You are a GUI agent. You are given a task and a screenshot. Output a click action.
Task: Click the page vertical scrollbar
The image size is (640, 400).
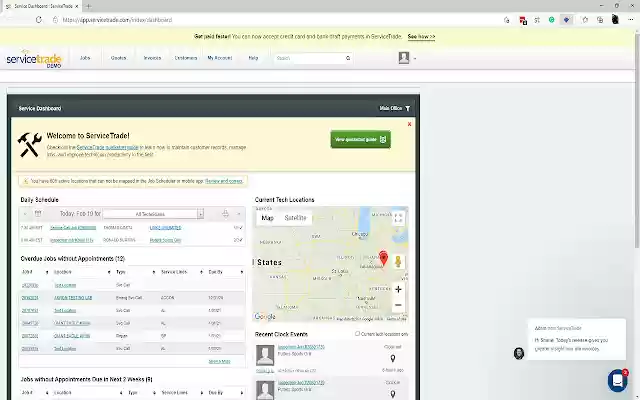tap(637, 139)
